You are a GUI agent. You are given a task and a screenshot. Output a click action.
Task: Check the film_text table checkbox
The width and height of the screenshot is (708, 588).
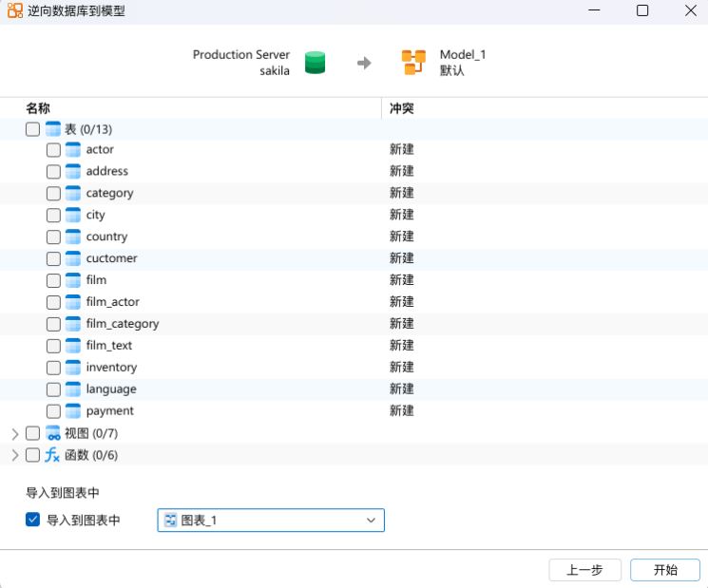[53, 346]
